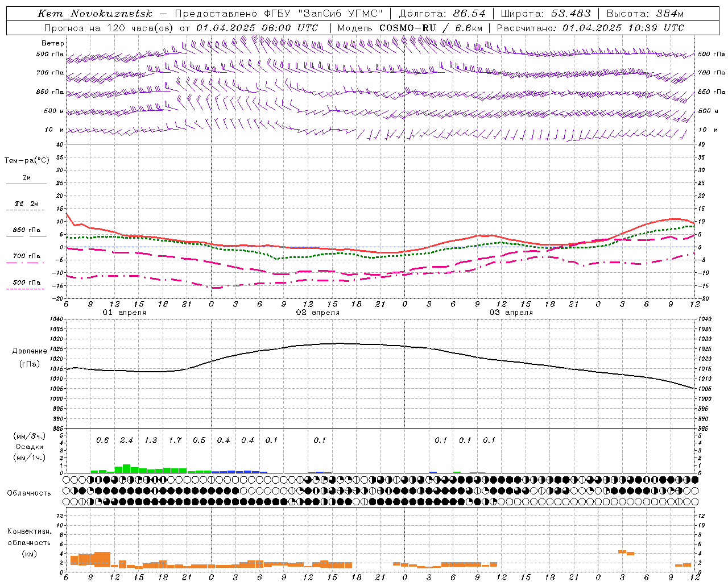Click the Тем-ра(°C) axis title

point(27,161)
